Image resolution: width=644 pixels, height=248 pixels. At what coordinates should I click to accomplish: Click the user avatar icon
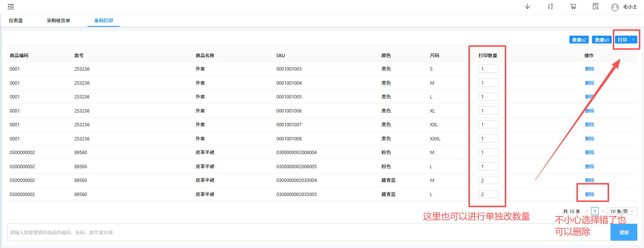click(x=615, y=7)
